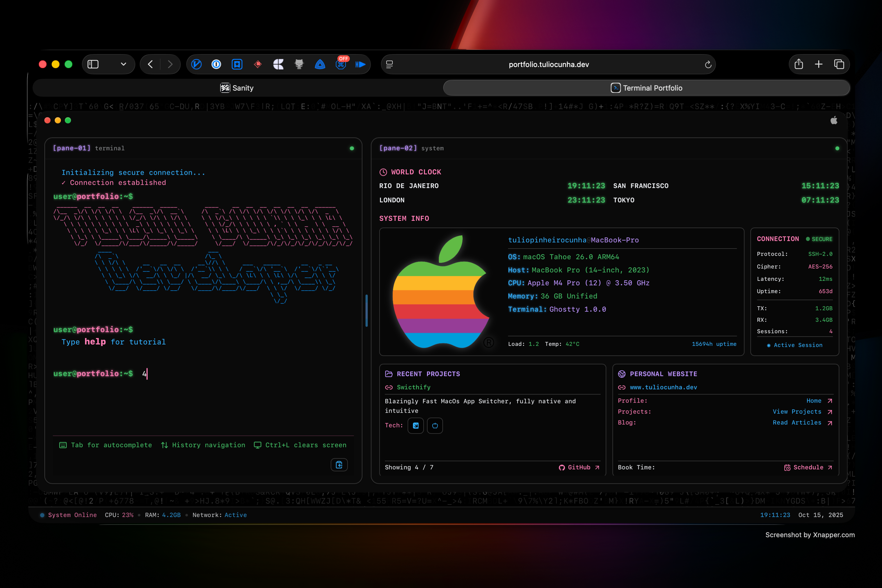This screenshot has height=588, width=882.
Task: Reload the current page
Action: pos(708,65)
